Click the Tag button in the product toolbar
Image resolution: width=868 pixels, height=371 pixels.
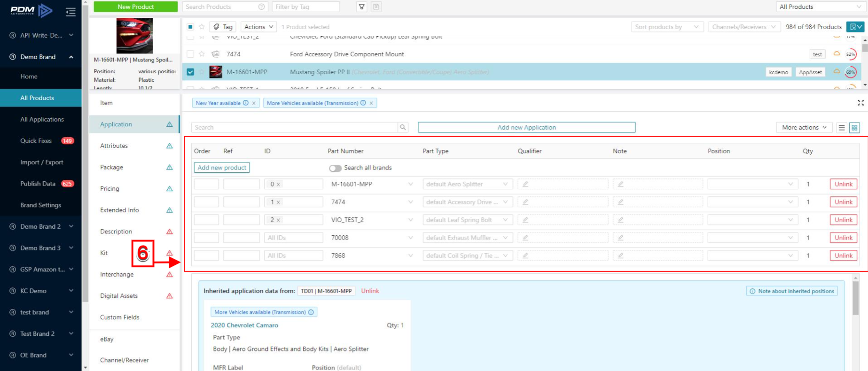tap(223, 27)
